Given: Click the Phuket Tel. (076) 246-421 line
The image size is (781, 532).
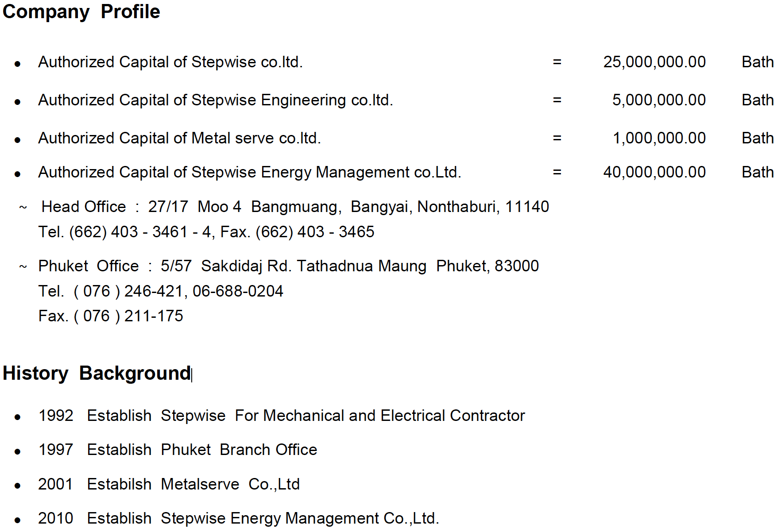Looking at the screenshot, I should [x=160, y=291].
